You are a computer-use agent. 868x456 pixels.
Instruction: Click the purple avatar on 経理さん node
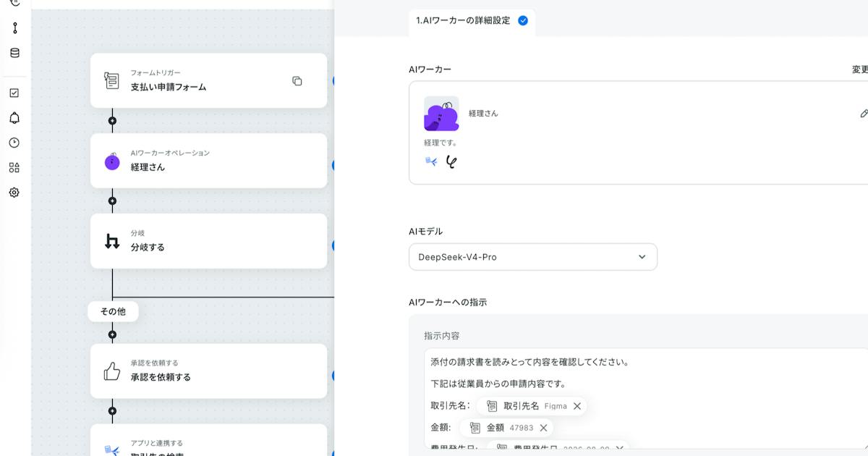112,162
